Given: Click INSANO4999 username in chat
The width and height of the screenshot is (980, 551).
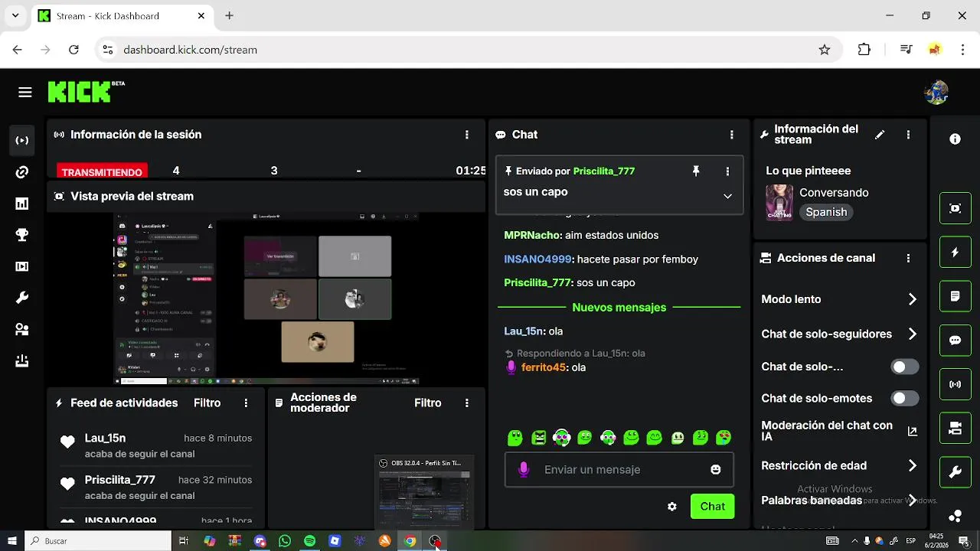Looking at the screenshot, I should [x=539, y=259].
